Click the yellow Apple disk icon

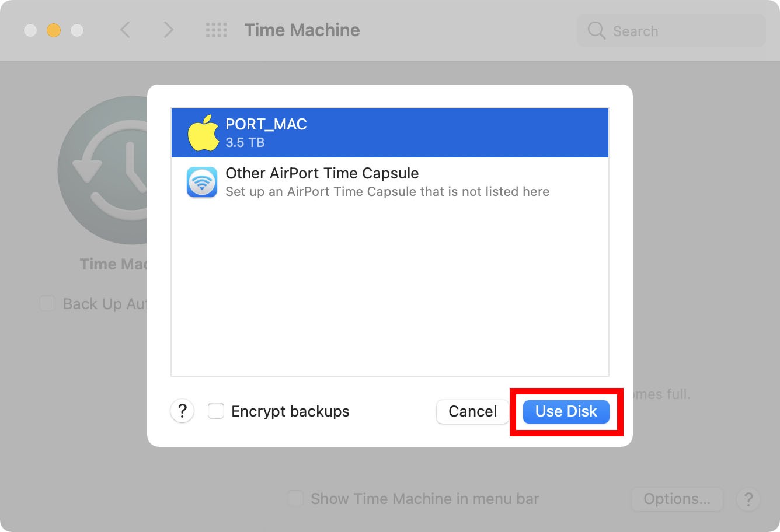coord(203,133)
